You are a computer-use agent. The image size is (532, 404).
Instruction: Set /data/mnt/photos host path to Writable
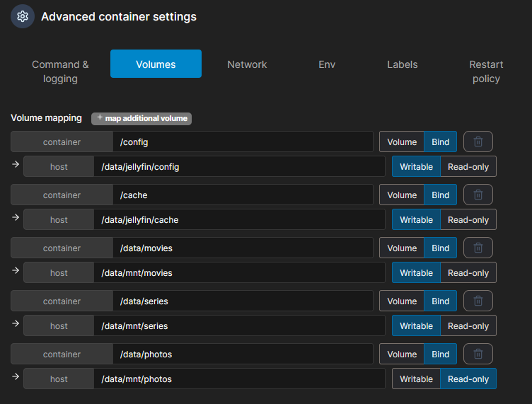(x=416, y=379)
